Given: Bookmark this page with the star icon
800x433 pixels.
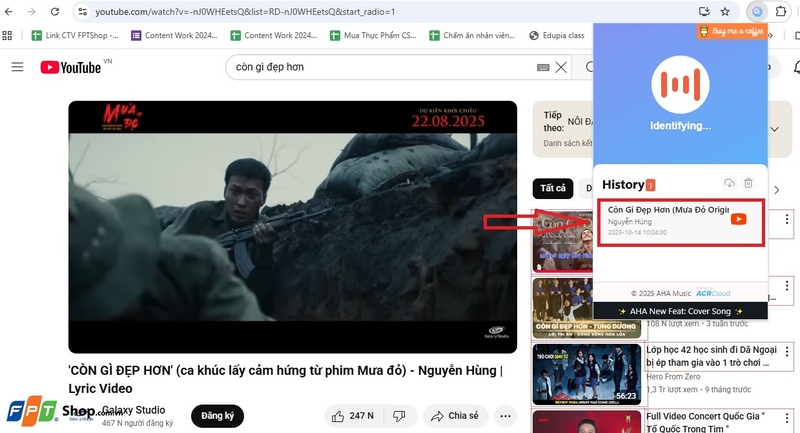Looking at the screenshot, I should pyautogui.click(x=725, y=11).
